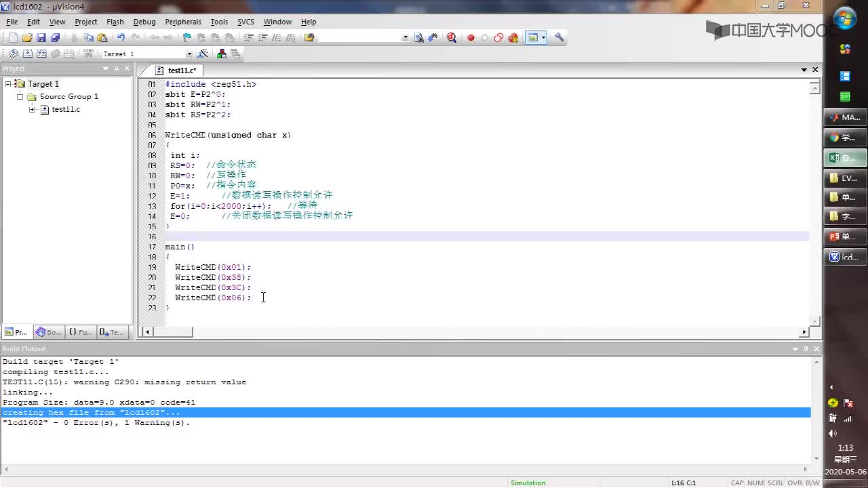Open the Project panel dropdown arrow
Image resolution: width=868 pixels, height=488 pixels.
(106, 68)
